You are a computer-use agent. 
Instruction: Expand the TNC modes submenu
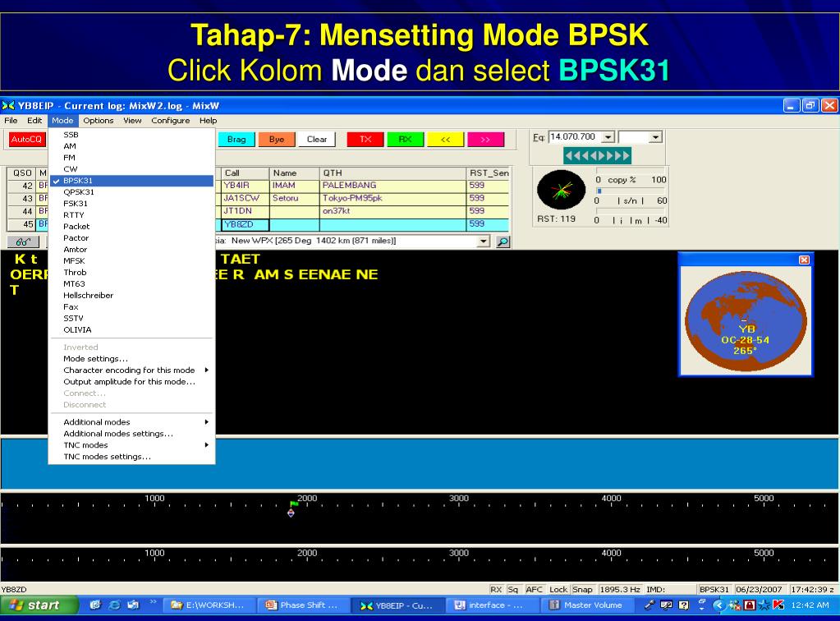131,445
